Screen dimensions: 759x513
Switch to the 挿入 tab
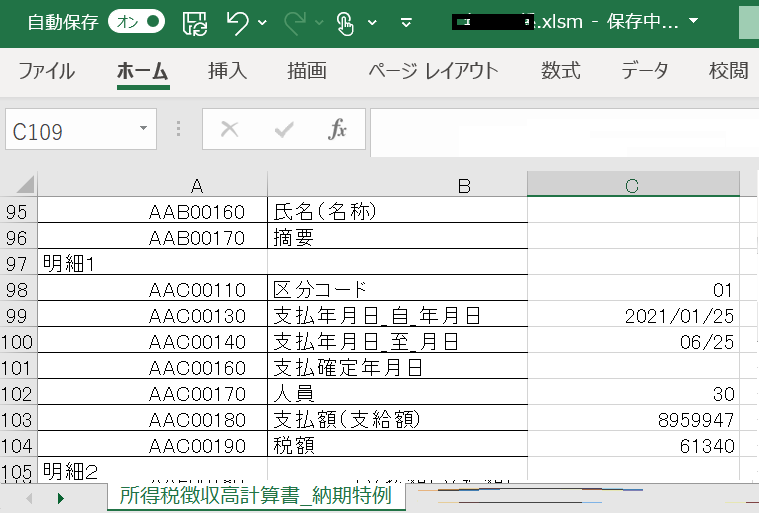click(228, 71)
